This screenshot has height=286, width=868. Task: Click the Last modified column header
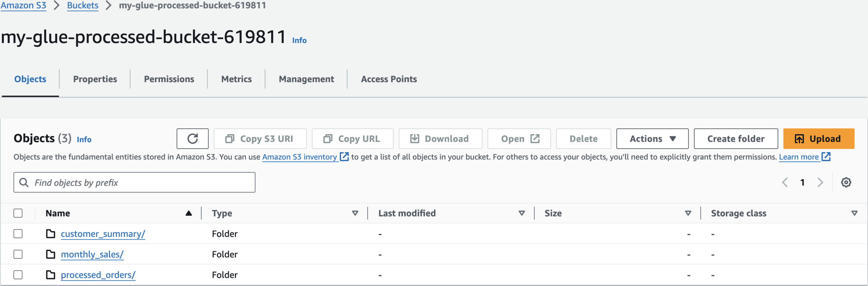[x=407, y=213]
